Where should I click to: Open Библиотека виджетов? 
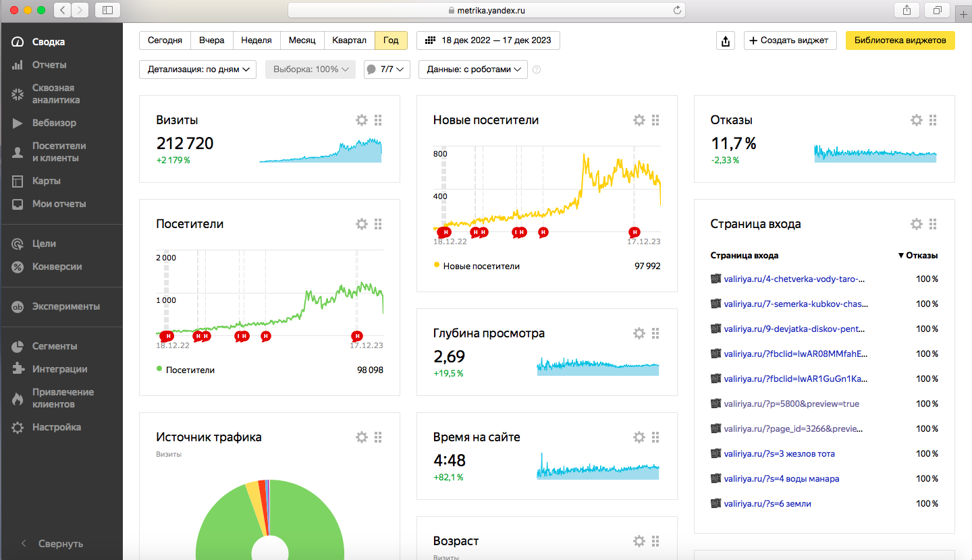click(900, 40)
